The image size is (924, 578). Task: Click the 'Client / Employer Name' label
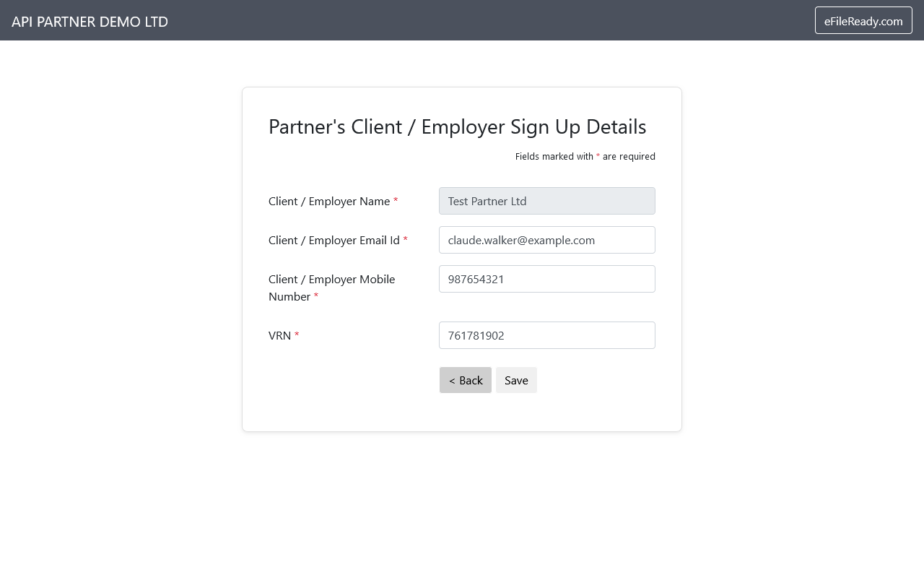(334, 201)
